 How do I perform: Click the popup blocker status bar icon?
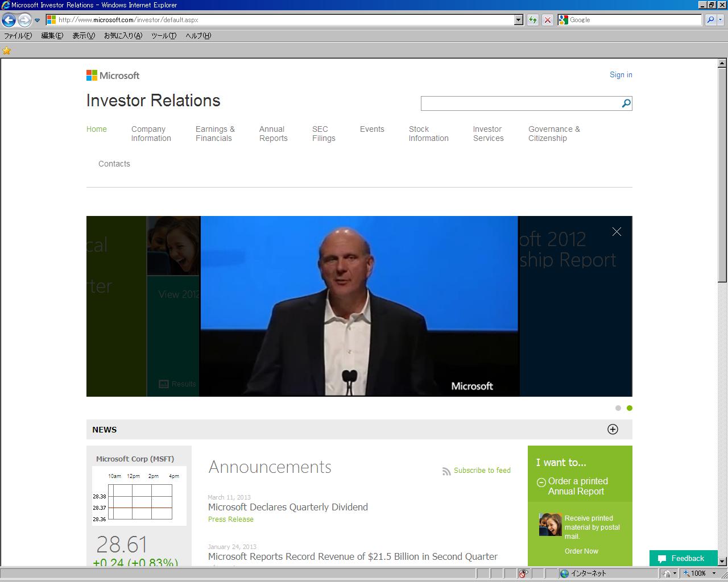coord(523,573)
